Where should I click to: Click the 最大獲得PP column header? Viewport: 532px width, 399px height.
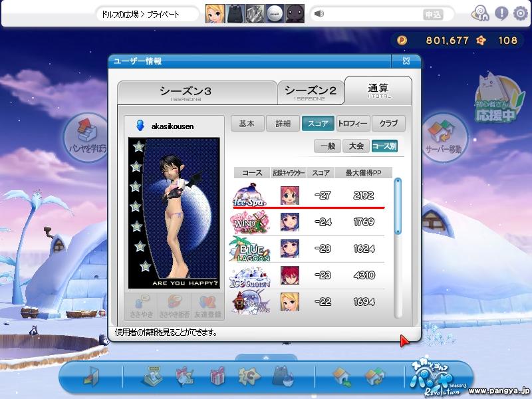click(x=363, y=173)
